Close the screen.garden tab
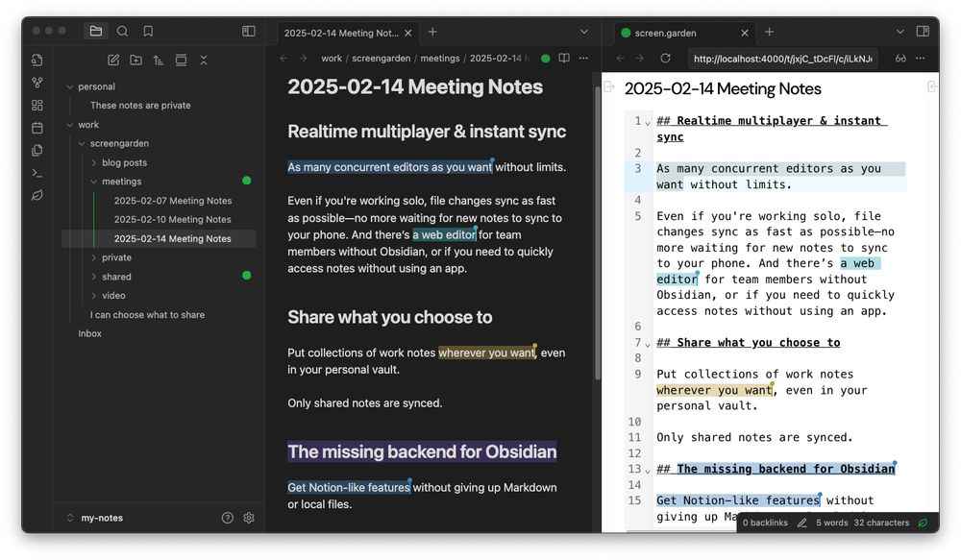Image resolution: width=961 pixels, height=560 pixels. pyautogui.click(x=745, y=33)
